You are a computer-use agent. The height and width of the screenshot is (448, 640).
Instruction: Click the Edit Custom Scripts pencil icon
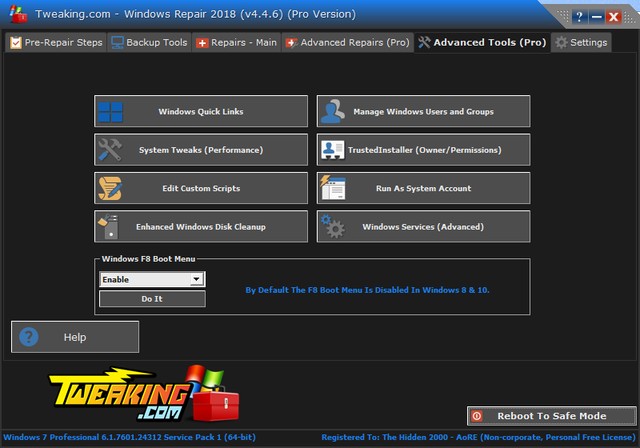(x=110, y=188)
